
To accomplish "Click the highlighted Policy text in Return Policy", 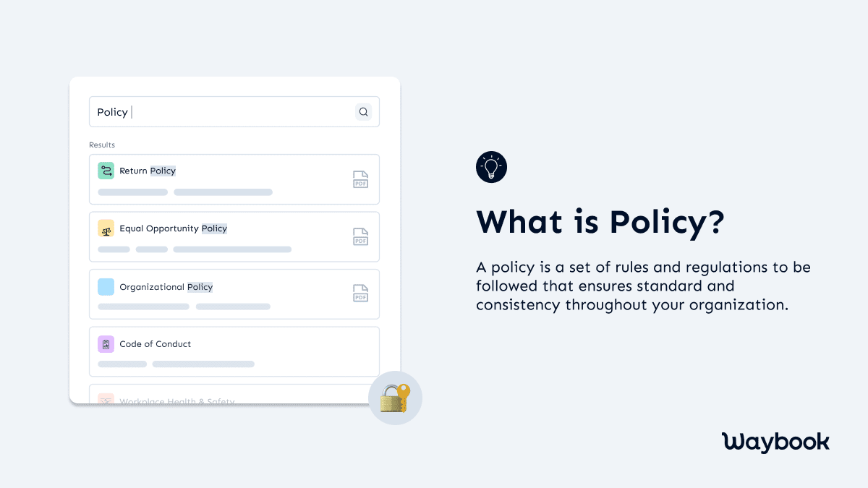I will point(163,171).
